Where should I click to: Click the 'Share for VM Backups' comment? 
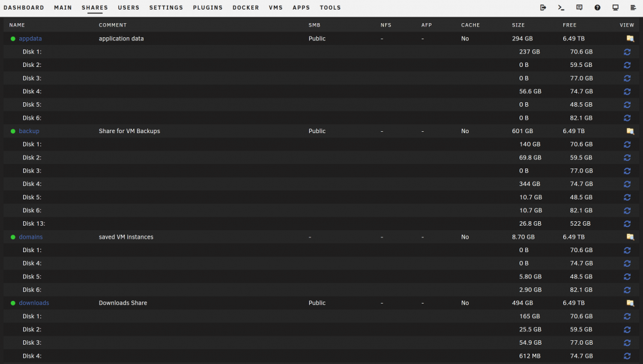[x=130, y=131]
